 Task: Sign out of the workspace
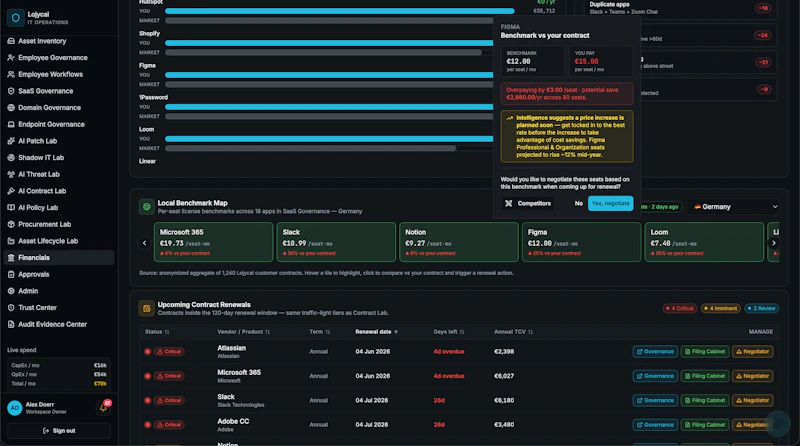59,431
